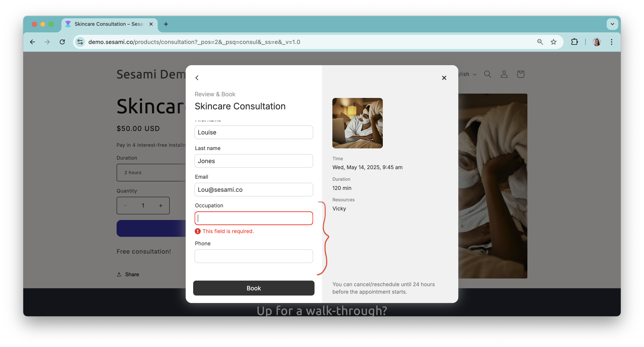Image resolution: width=644 pixels, height=347 pixels.
Task: Click the Email field
Action: pos(254,189)
